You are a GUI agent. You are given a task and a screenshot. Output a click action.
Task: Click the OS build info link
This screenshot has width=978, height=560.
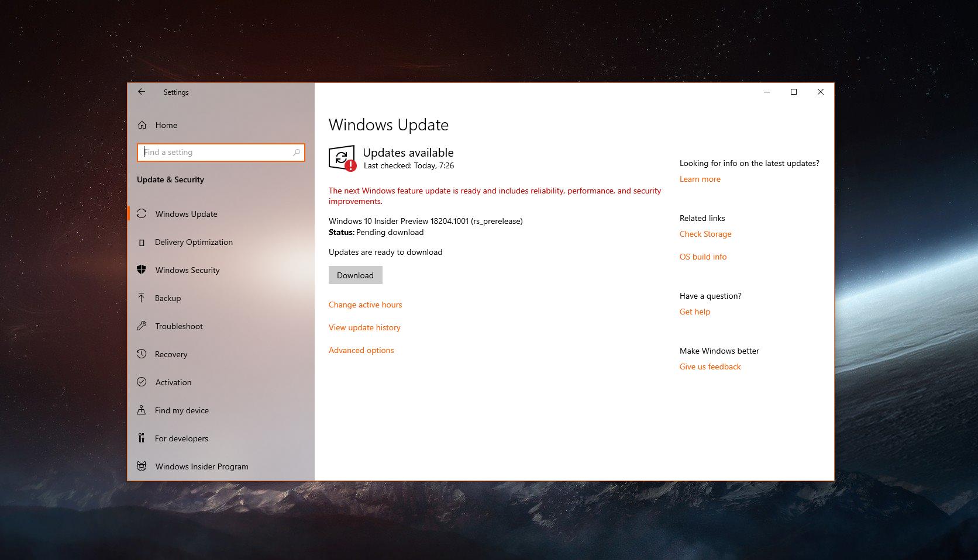(x=702, y=257)
